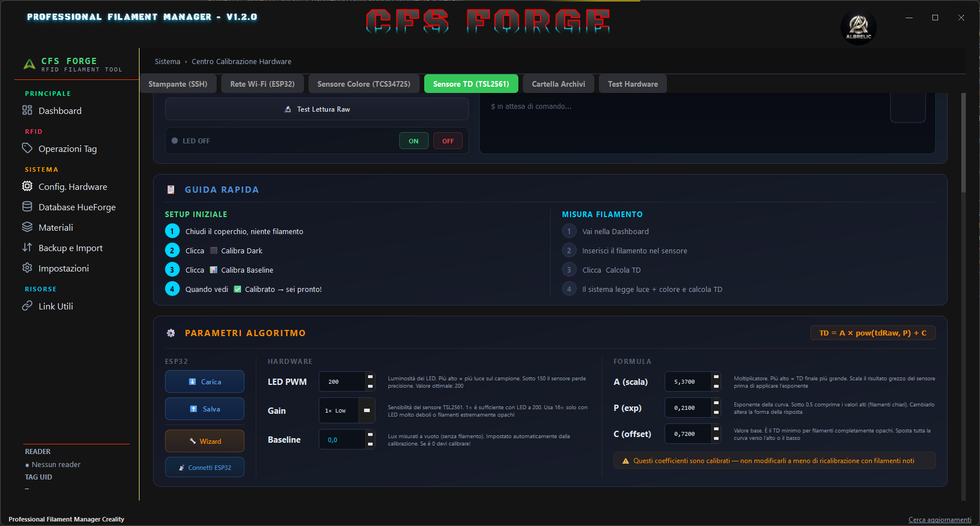Increase C (offset) with up stepper
Viewport: 980px width, 526px height.
(716, 429)
